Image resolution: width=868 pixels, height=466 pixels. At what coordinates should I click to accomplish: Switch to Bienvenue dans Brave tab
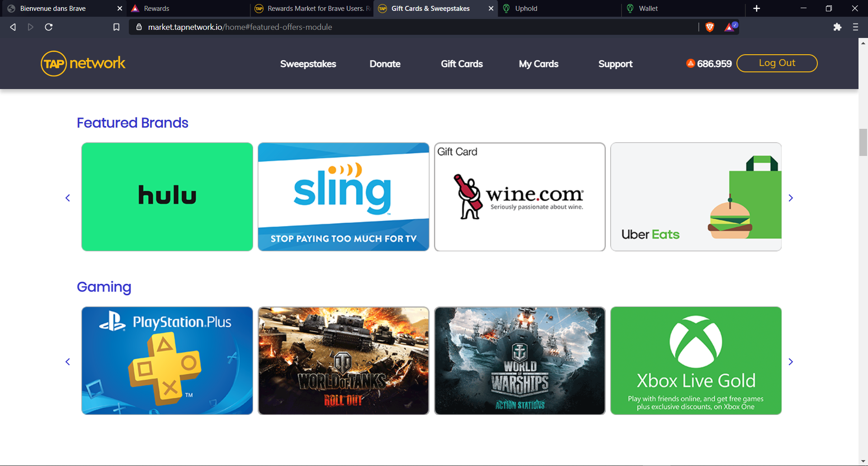pos(63,8)
